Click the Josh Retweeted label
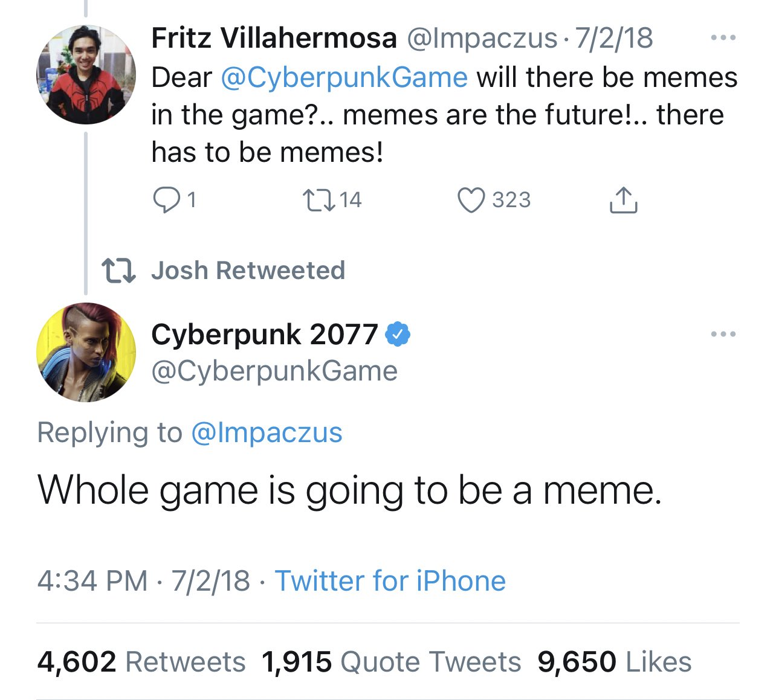The image size is (776, 700). point(248,271)
